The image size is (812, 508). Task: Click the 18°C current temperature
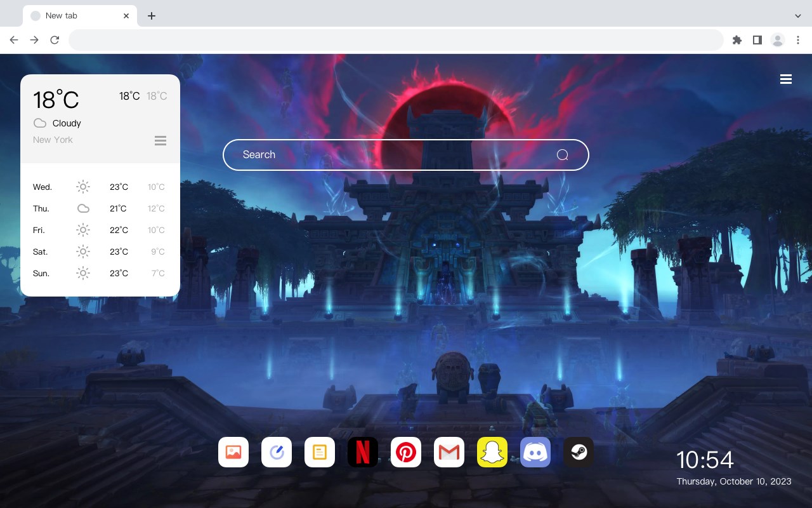pos(56,100)
